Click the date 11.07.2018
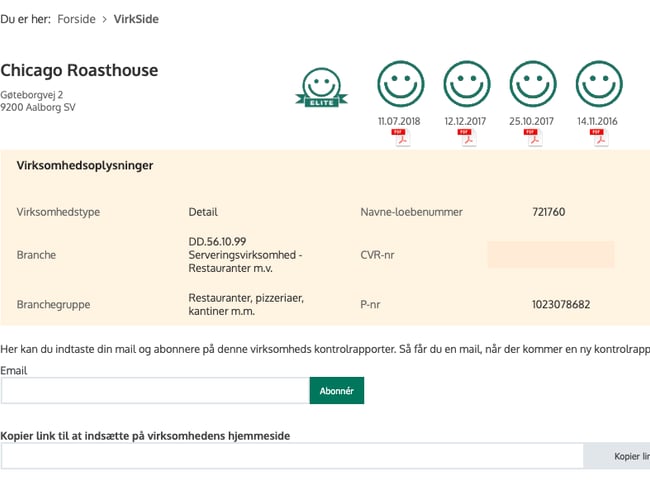Image resolution: width=650 pixels, height=500 pixels. tap(399, 121)
